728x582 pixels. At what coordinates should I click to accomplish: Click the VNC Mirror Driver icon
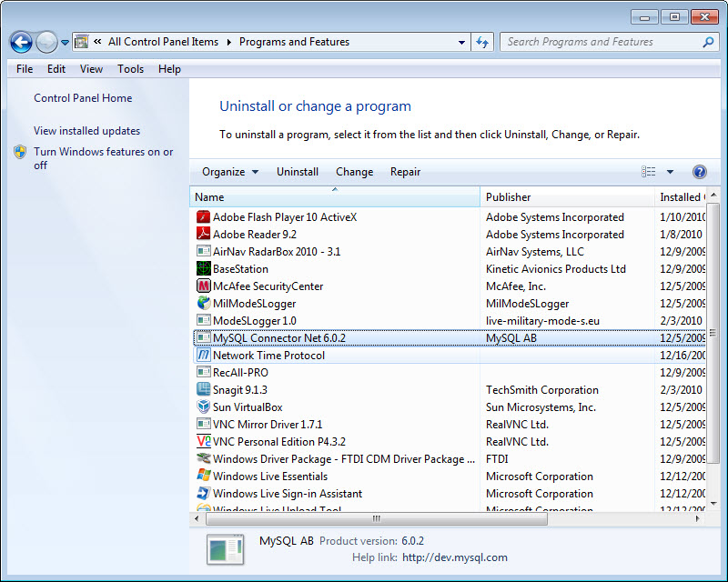[203, 424]
